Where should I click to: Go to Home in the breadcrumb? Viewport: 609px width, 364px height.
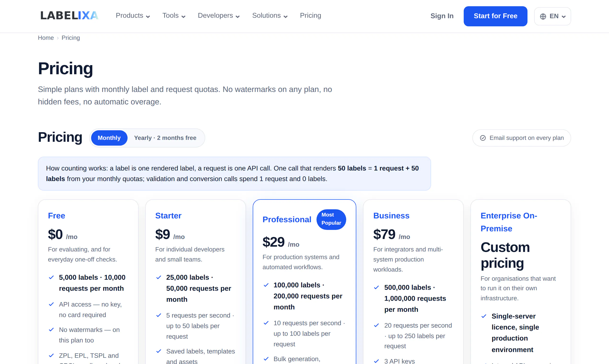coord(46,38)
